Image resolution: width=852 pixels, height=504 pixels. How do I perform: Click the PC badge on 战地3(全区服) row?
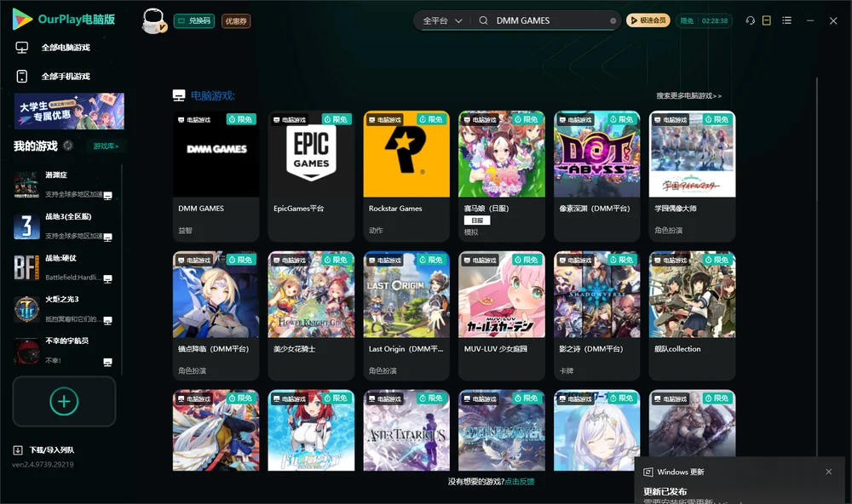(107, 237)
